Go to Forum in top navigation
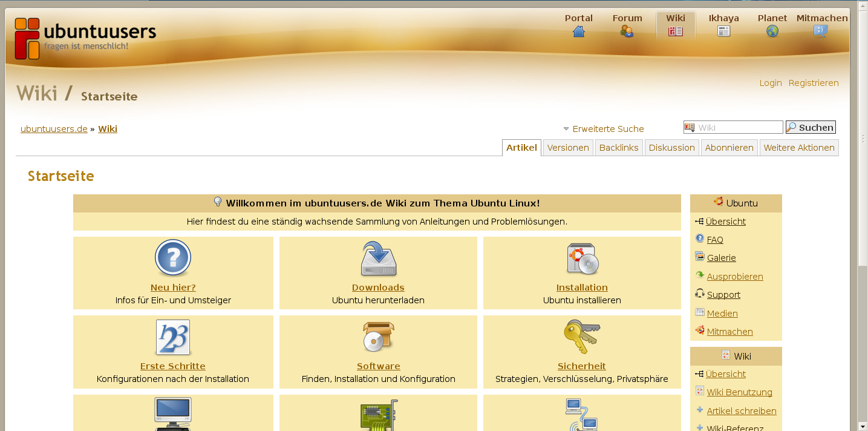 (627, 18)
